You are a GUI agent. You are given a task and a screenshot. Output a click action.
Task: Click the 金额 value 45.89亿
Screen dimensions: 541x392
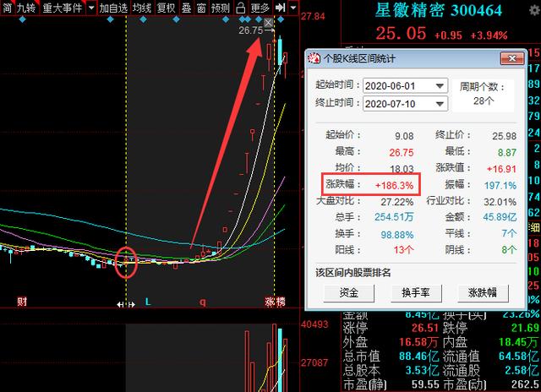click(500, 217)
